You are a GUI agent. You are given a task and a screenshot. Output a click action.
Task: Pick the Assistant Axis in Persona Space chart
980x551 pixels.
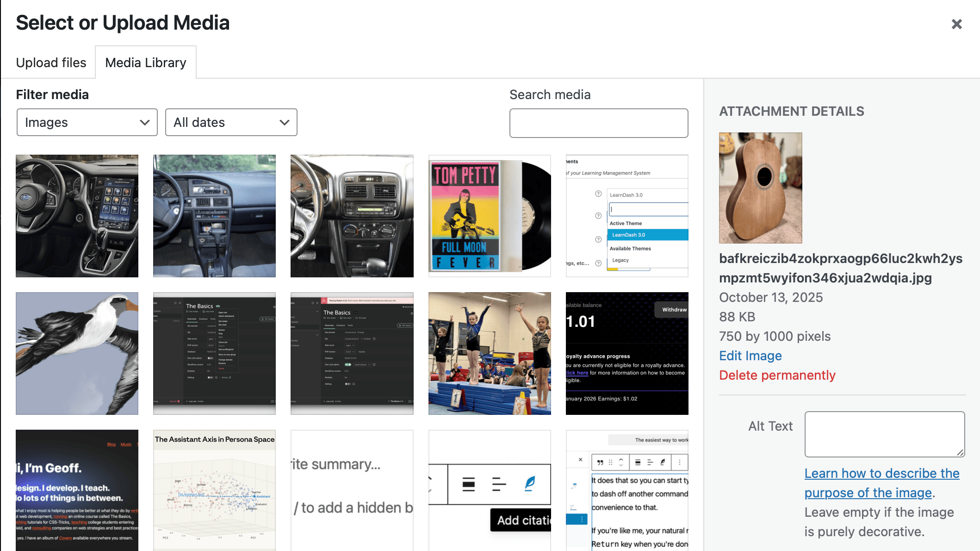tap(214, 490)
